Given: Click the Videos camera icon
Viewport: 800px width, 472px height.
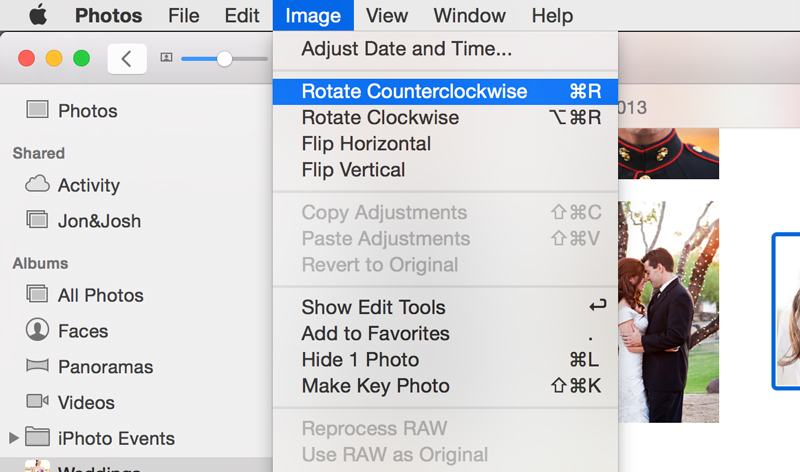Looking at the screenshot, I should (37, 401).
